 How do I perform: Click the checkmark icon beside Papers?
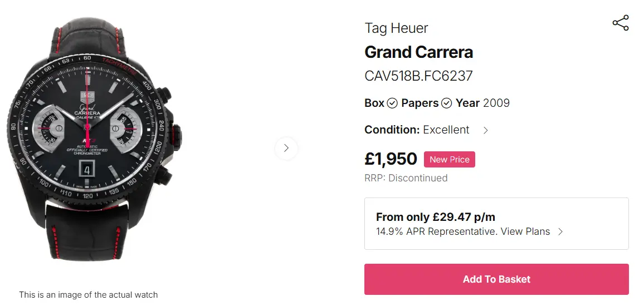(446, 103)
